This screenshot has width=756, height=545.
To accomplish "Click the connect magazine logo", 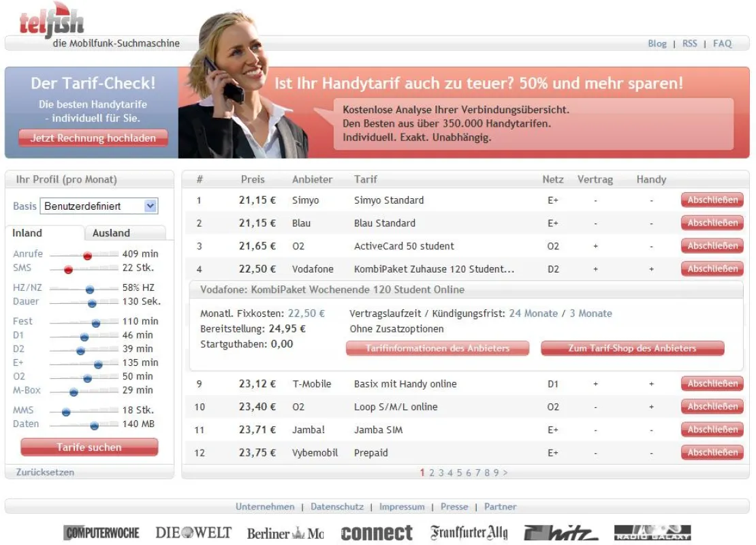I will 377,533.
